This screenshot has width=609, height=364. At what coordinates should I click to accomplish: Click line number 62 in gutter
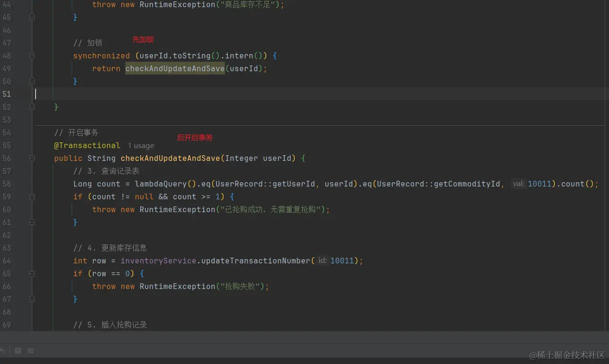tap(7, 235)
